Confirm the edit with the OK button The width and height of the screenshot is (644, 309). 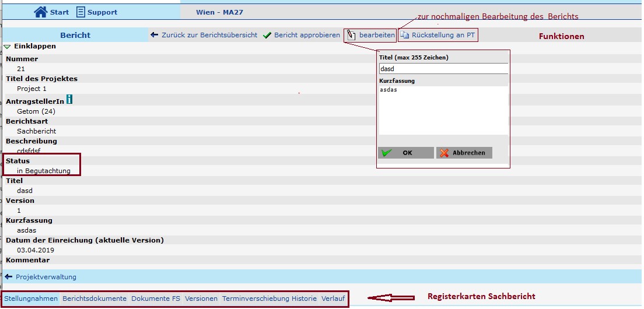[406, 153]
